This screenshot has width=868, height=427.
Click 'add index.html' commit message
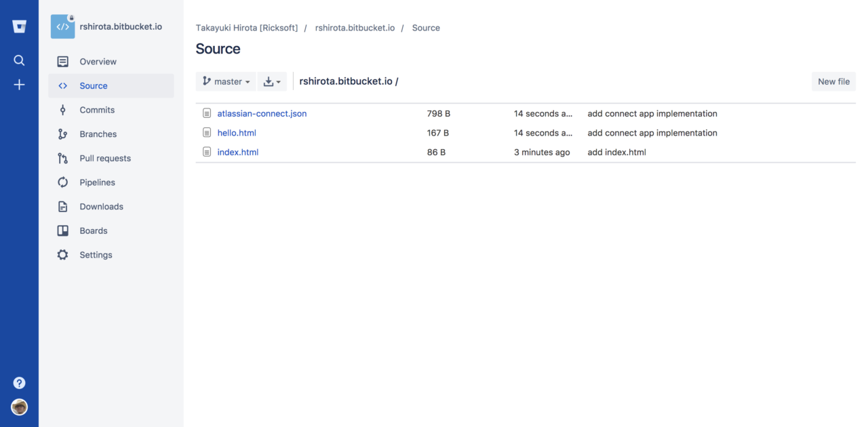tap(616, 152)
